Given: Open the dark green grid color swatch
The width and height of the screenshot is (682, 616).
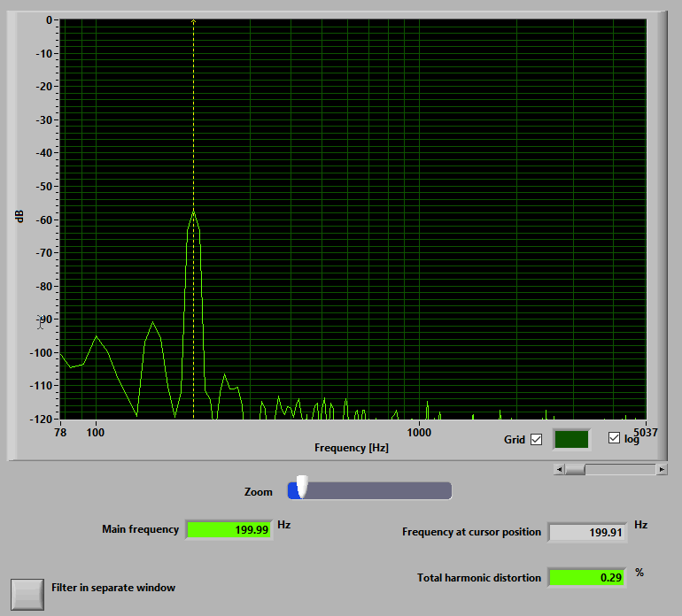Looking at the screenshot, I should click(571, 439).
